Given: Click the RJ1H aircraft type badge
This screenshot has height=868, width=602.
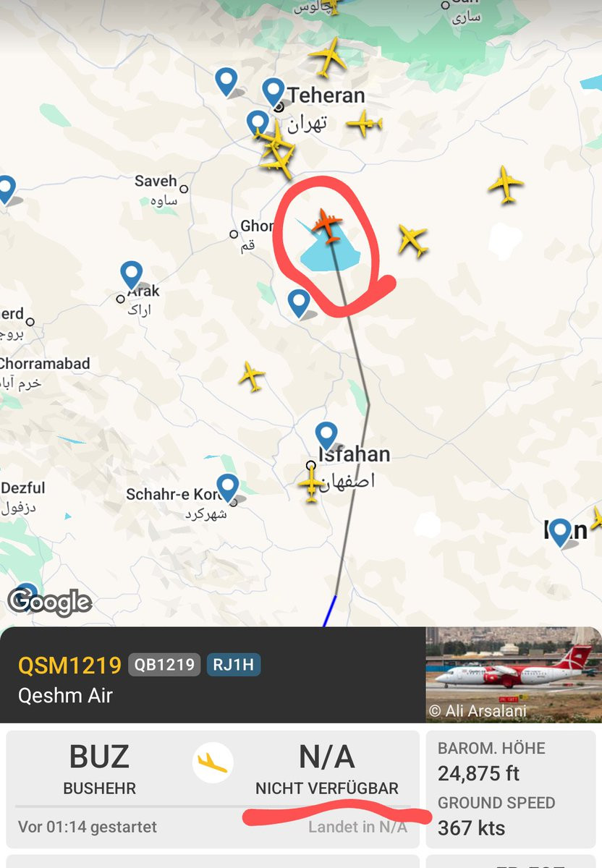Looking at the screenshot, I should (234, 665).
